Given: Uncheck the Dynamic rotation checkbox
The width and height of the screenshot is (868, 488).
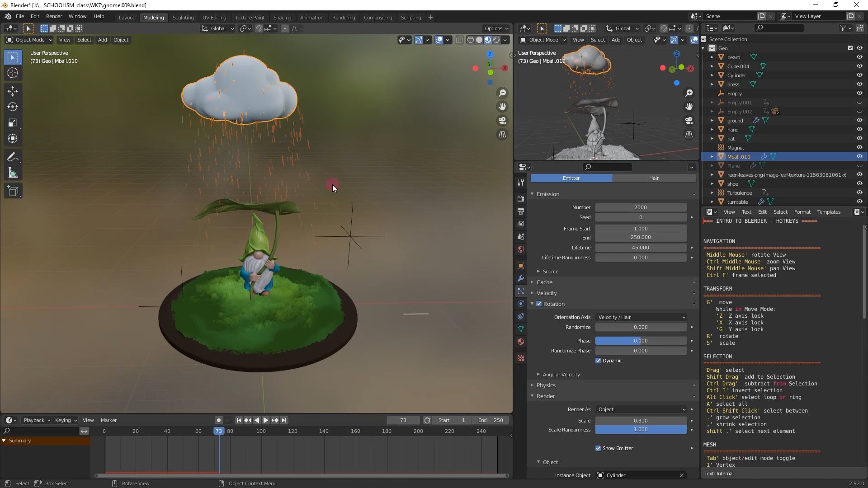Looking at the screenshot, I should (x=598, y=361).
